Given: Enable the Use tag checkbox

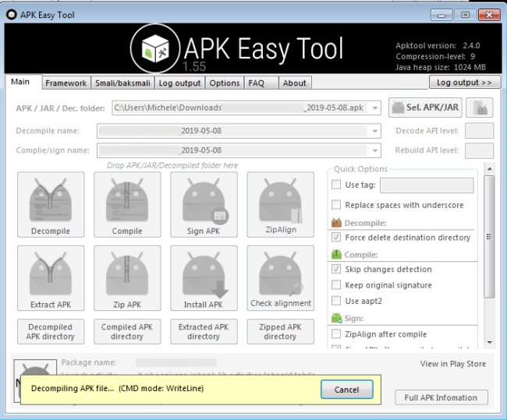Looking at the screenshot, I should click(336, 185).
